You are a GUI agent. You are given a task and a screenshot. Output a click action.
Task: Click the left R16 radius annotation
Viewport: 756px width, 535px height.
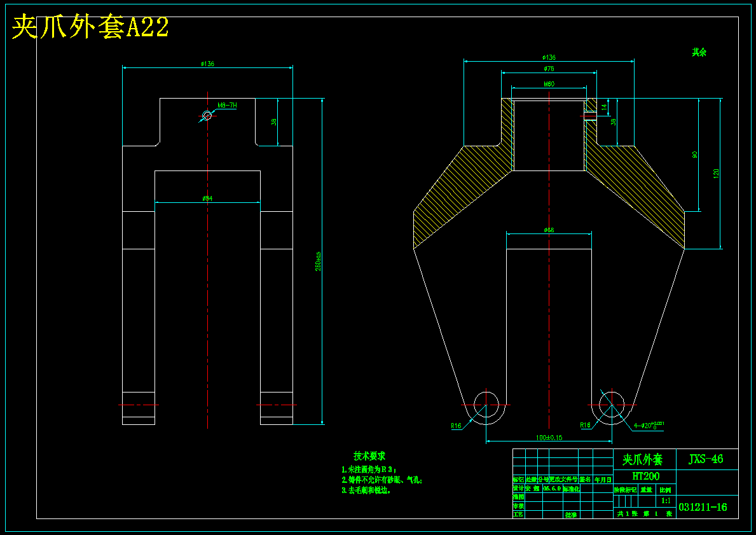point(456,426)
